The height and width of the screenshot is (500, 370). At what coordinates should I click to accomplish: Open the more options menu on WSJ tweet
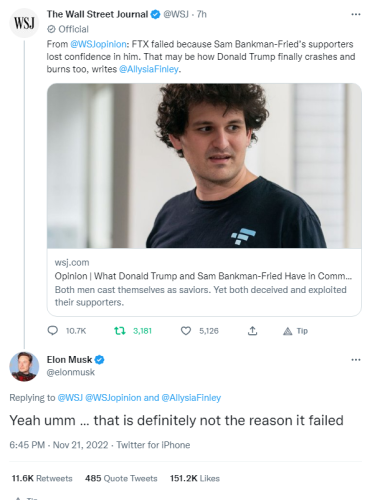coord(356,14)
